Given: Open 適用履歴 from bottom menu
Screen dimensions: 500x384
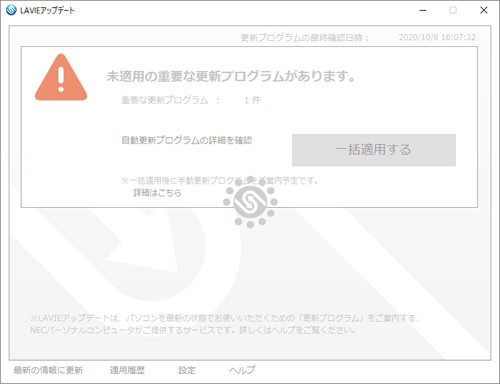Looking at the screenshot, I should tap(127, 370).
